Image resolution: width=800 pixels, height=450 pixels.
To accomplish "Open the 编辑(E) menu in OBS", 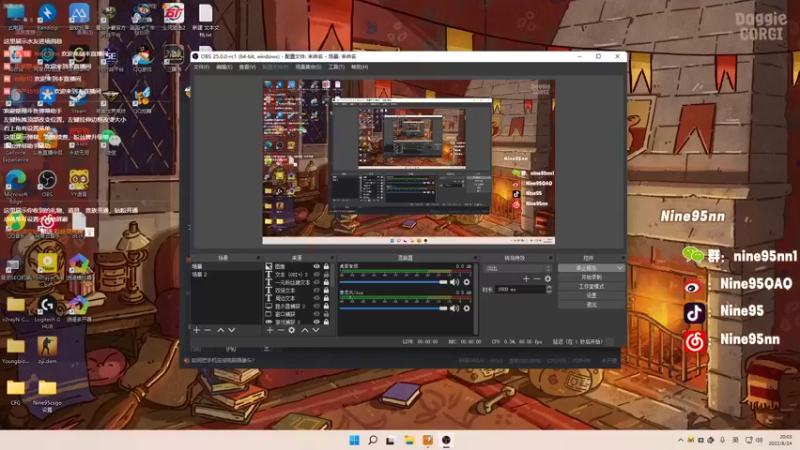I will [x=224, y=67].
